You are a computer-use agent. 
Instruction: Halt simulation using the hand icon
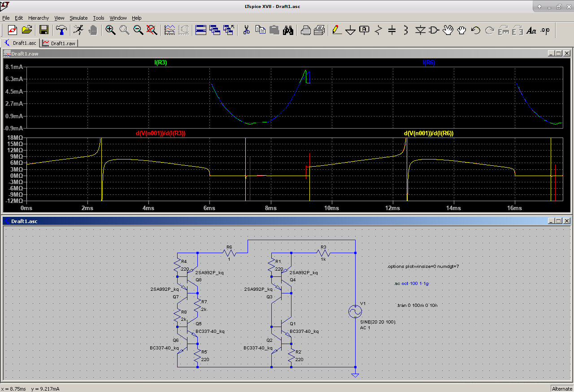tap(93, 30)
